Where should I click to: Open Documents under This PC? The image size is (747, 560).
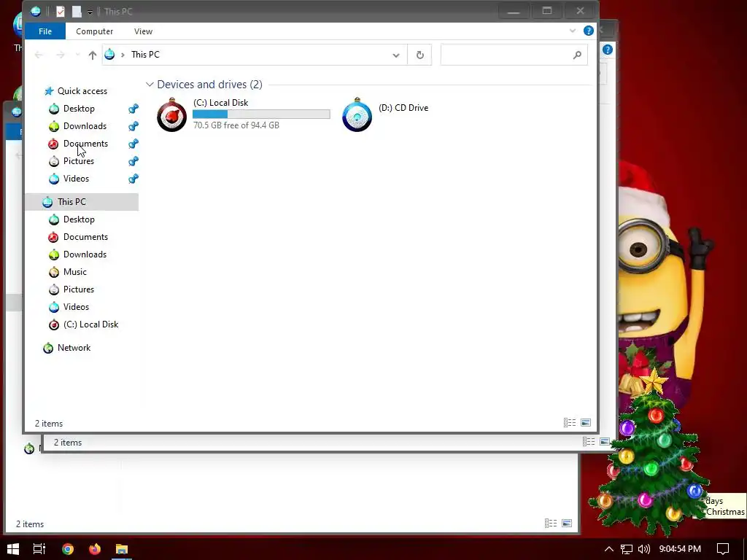click(86, 237)
